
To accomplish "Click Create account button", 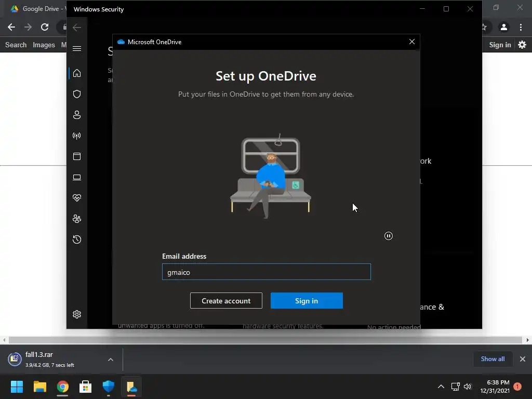I will (x=226, y=301).
